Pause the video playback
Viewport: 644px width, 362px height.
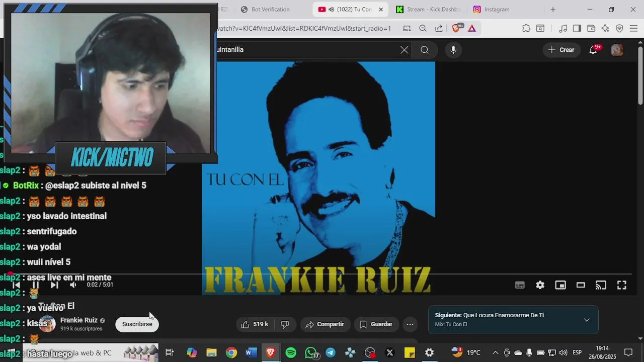35,285
